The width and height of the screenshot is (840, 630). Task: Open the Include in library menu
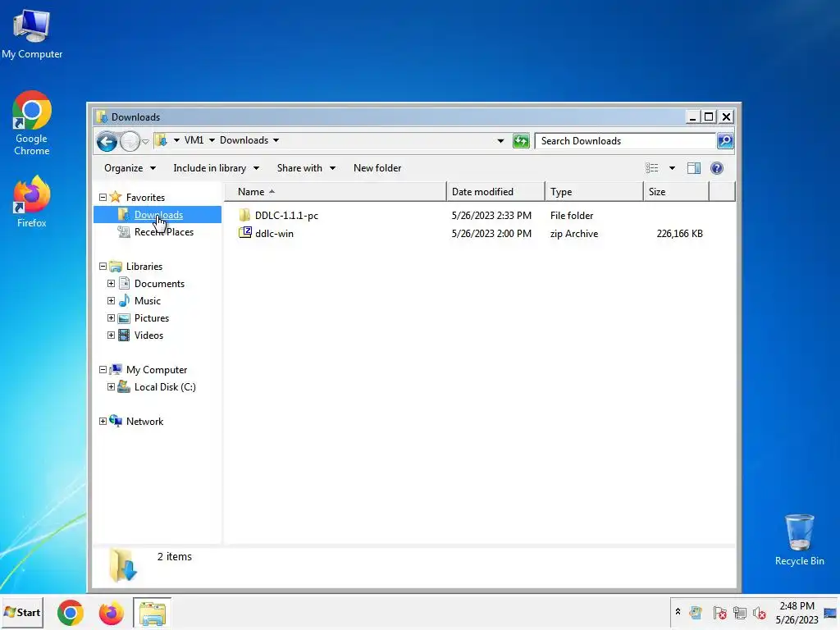pyautogui.click(x=216, y=168)
